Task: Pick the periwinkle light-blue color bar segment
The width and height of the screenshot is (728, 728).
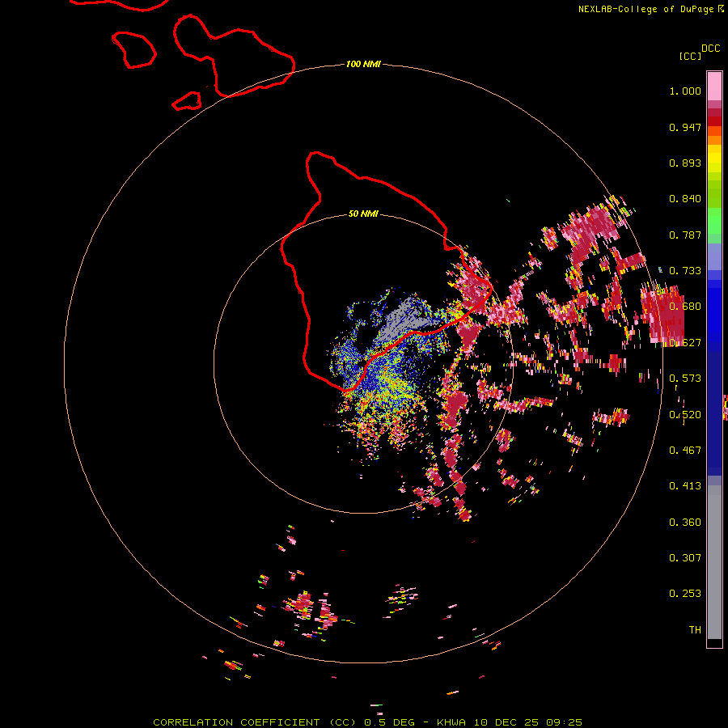Action: tap(714, 256)
